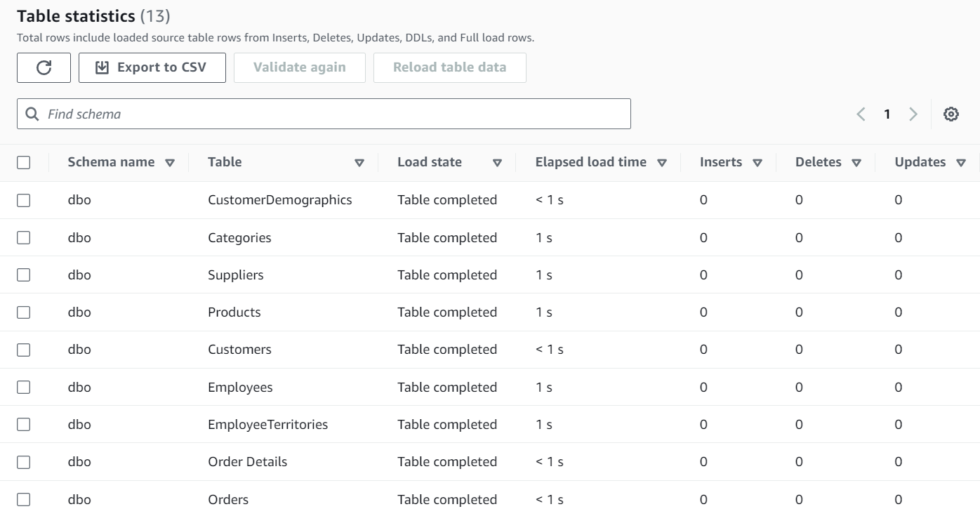Click the refresh table statistics icon

[44, 67]
